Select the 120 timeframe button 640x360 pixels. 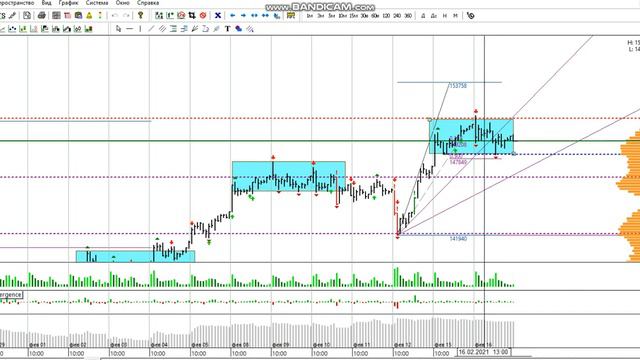[x=386, y=16]
